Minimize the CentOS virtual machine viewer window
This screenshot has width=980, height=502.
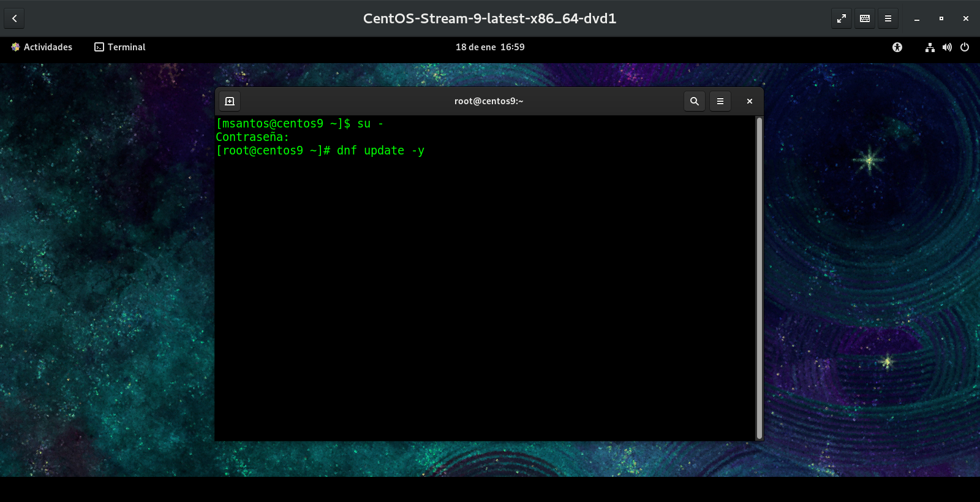pos(917,19)
